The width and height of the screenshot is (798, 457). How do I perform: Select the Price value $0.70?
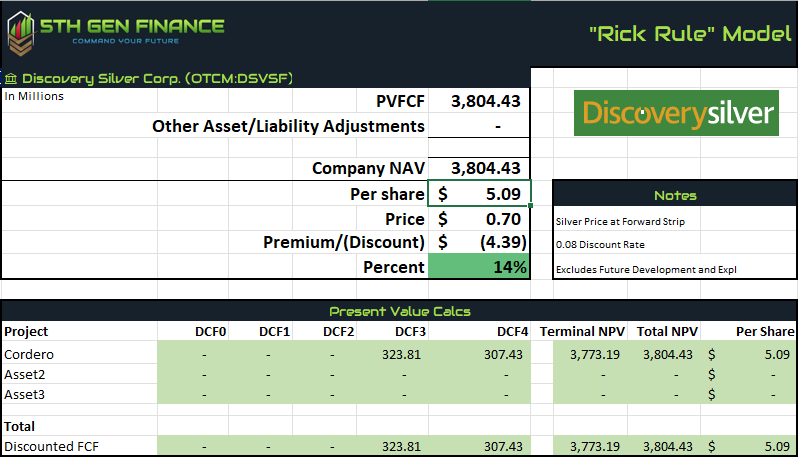pyautogui.click(x=479, y=219)
